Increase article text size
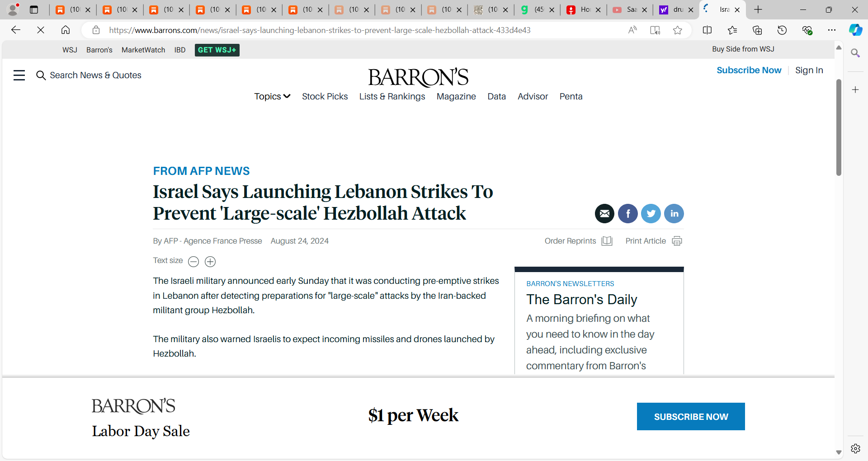The height and width of the screenshot is (461, 868). [x=210, y=262]
